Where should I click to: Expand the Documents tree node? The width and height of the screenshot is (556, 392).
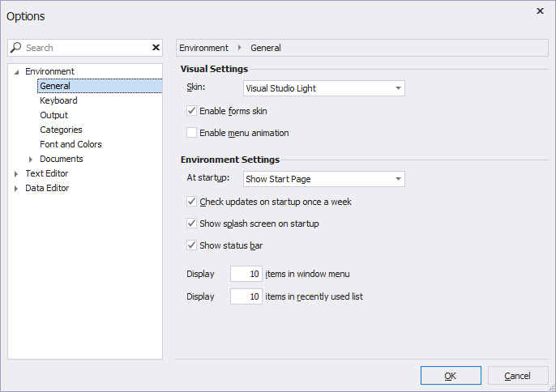tap(31, 159)
